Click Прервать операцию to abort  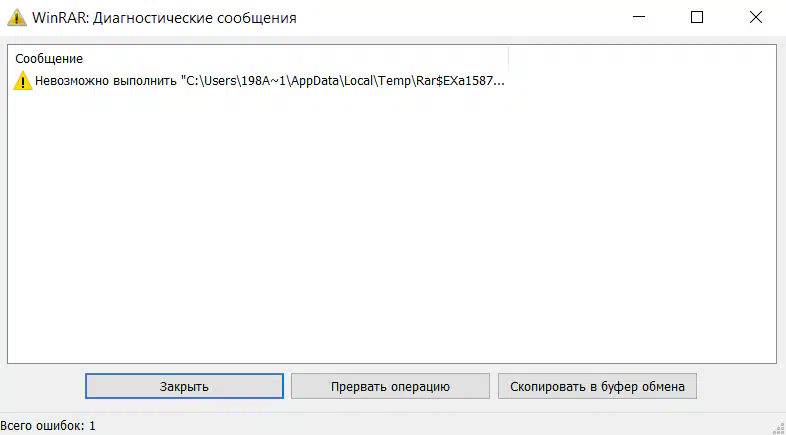pyautogui.click(x=390, y=386)
